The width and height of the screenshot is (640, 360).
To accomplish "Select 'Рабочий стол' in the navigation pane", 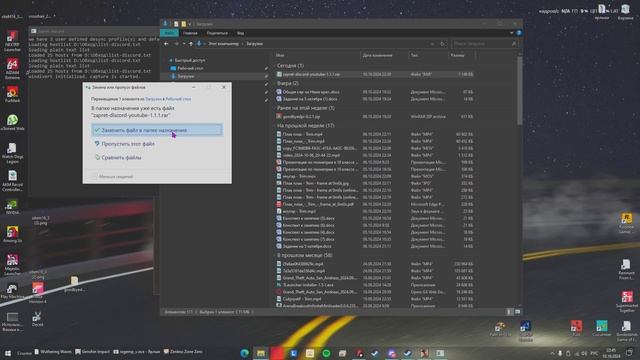I will 190,68.
